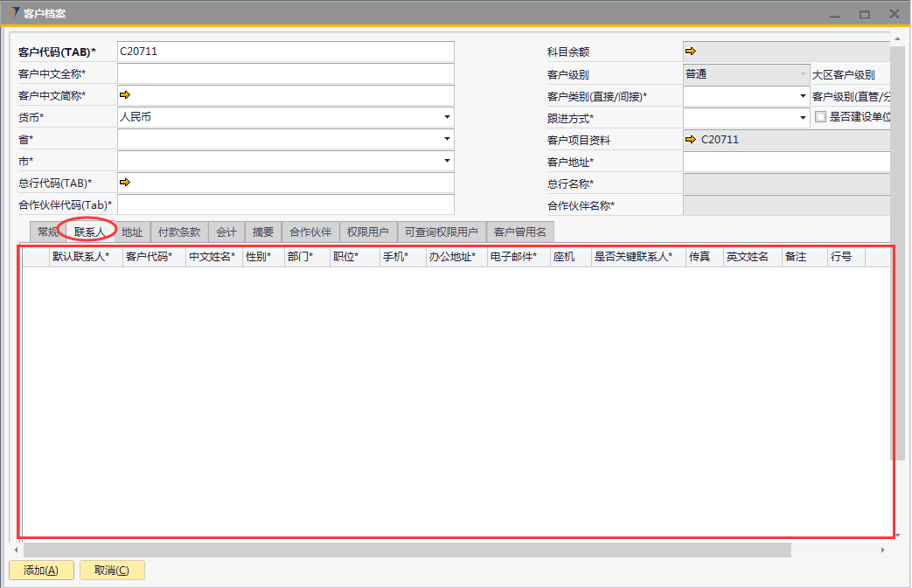
Task: Open the 付款条款 tab
Action: pyautogui.click(x=179, y=232)
